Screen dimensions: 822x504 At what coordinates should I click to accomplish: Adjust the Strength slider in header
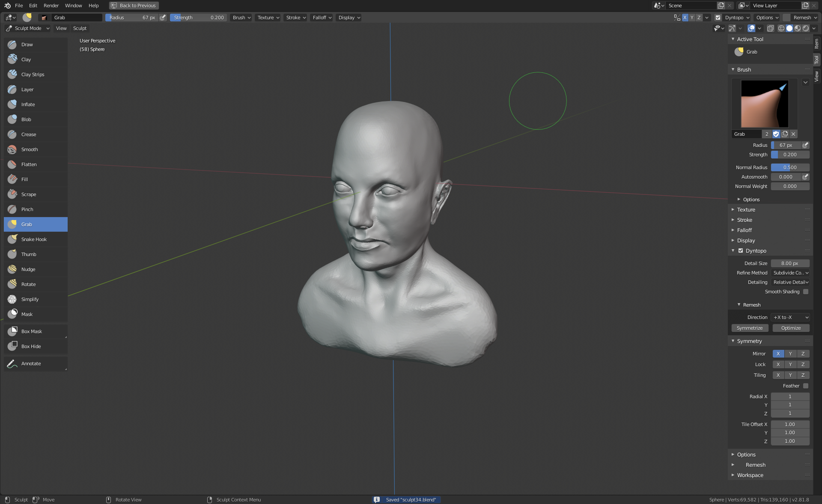(x=199, y=18)
